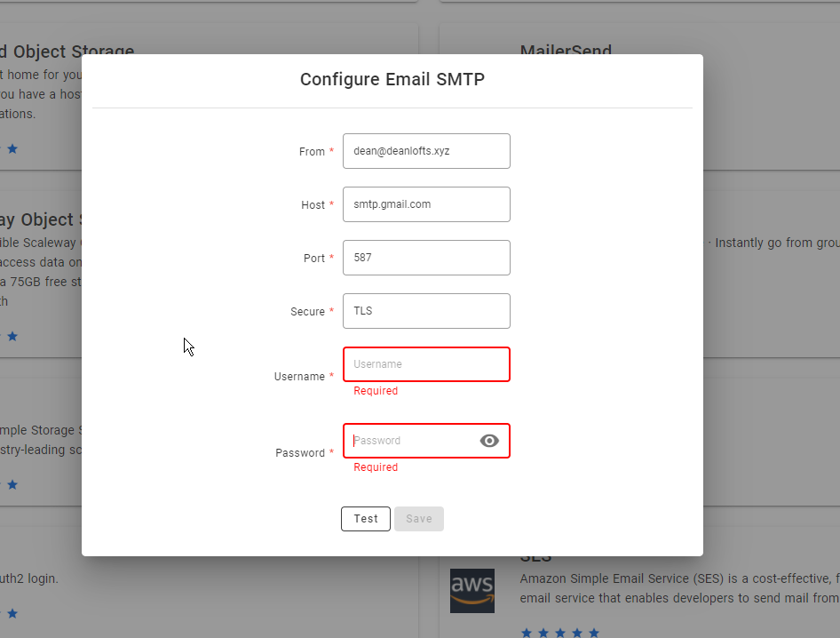Click the star on the Scaleway Object Storage card
This screenshot has width=840, height=638.
[12, 336]
